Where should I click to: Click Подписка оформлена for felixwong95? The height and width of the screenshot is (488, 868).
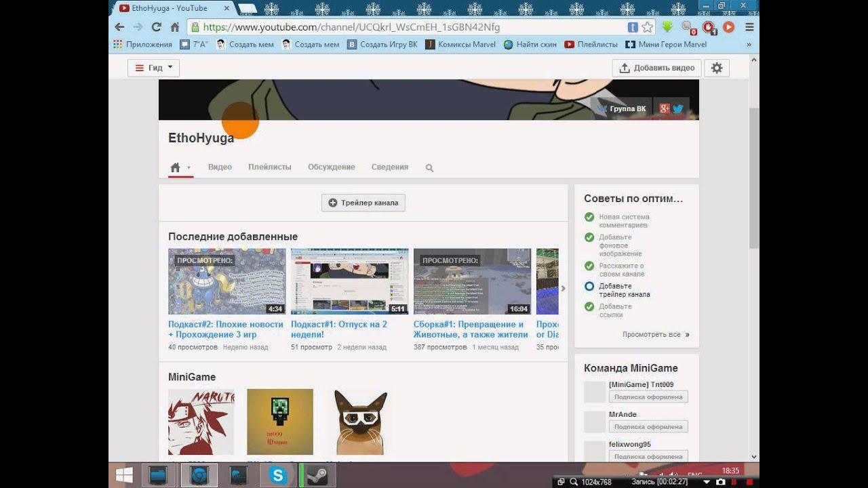[x=648, y=456]
